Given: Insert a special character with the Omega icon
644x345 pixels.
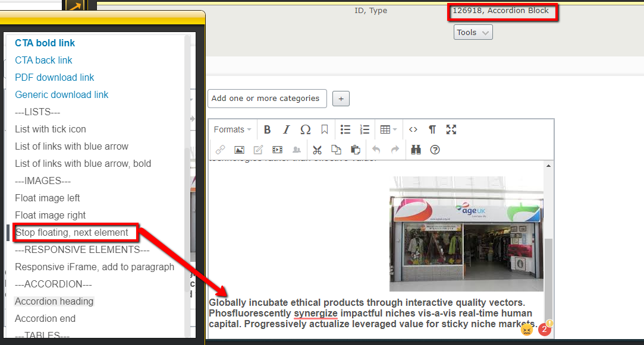Looking at the screenshot, I should 305,129.
